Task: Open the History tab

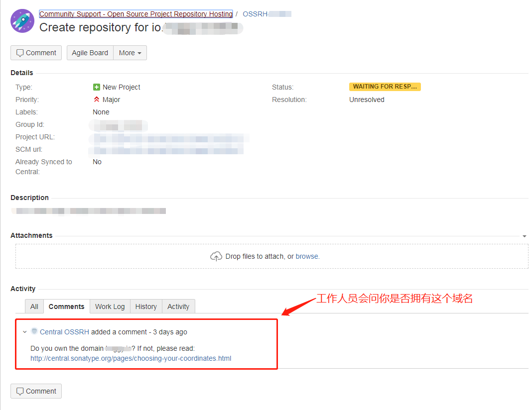Action: [x=146, y=307]
